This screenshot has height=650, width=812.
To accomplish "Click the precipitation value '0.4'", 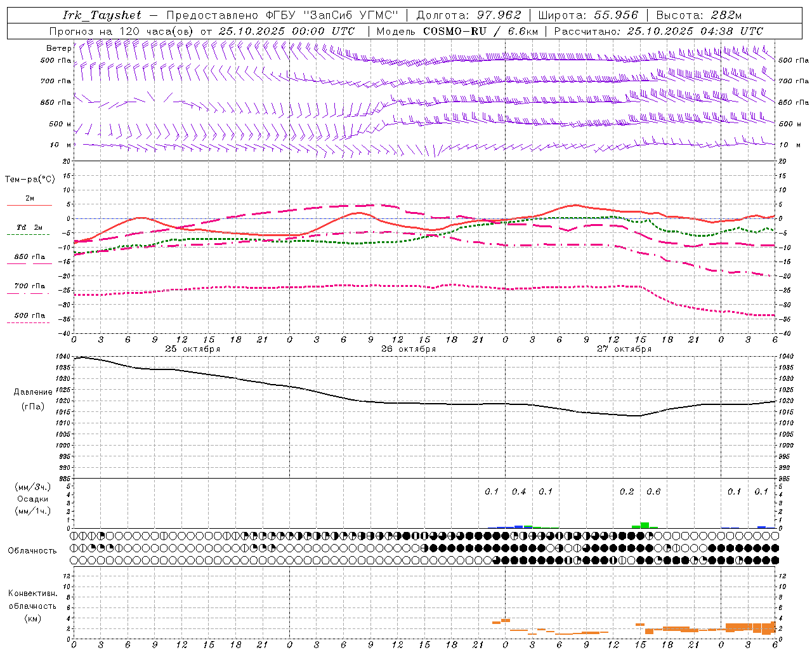I will [x=519, y=491].
